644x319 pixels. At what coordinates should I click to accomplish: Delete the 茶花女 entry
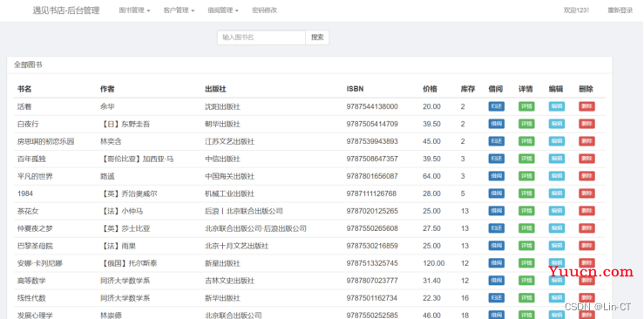pyautogui.click(x=586, y=211)
